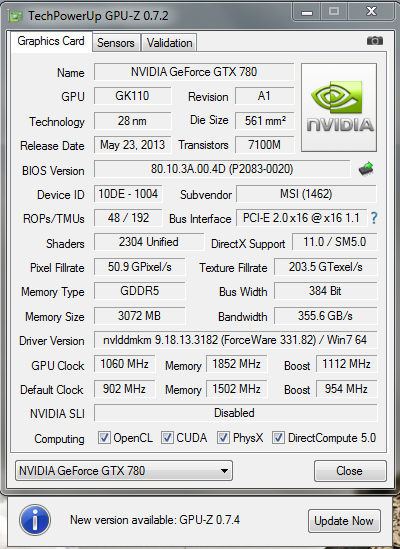Click the Bus Interface field PCI-E 2.0 x16
Screen dimensions: 400x549
pos(302,218)
